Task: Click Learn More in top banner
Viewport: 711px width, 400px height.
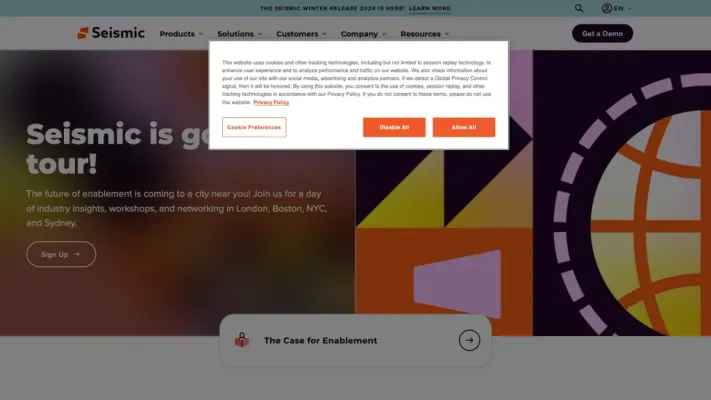Action: click(x=429, y=8)
